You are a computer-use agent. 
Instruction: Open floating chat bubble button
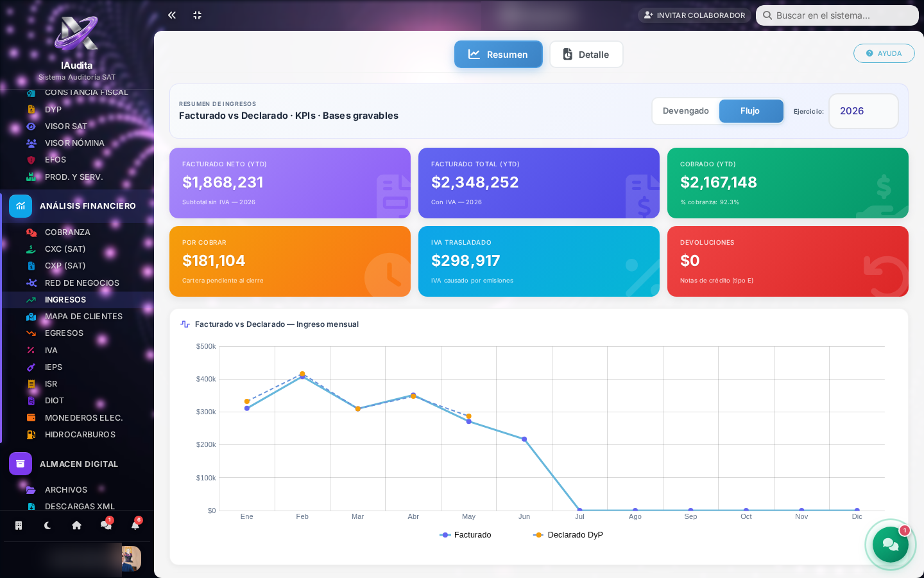(x=891, y=545)
